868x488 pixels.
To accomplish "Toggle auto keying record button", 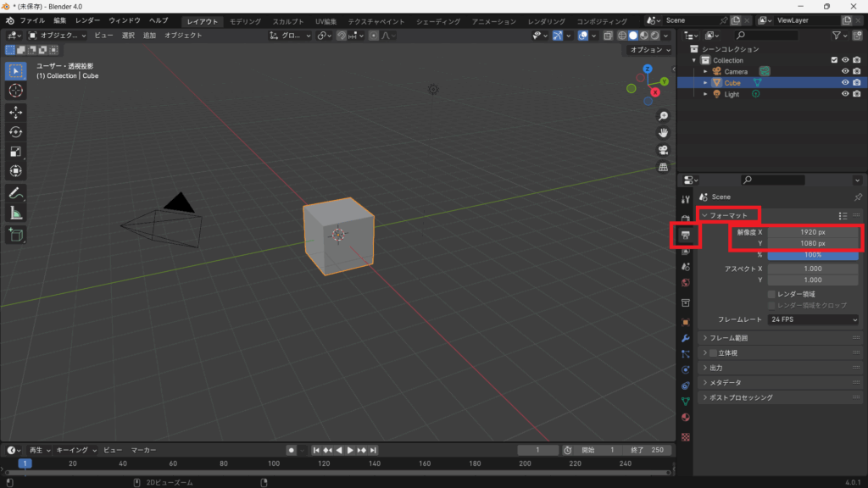I will tap(292, 451).
